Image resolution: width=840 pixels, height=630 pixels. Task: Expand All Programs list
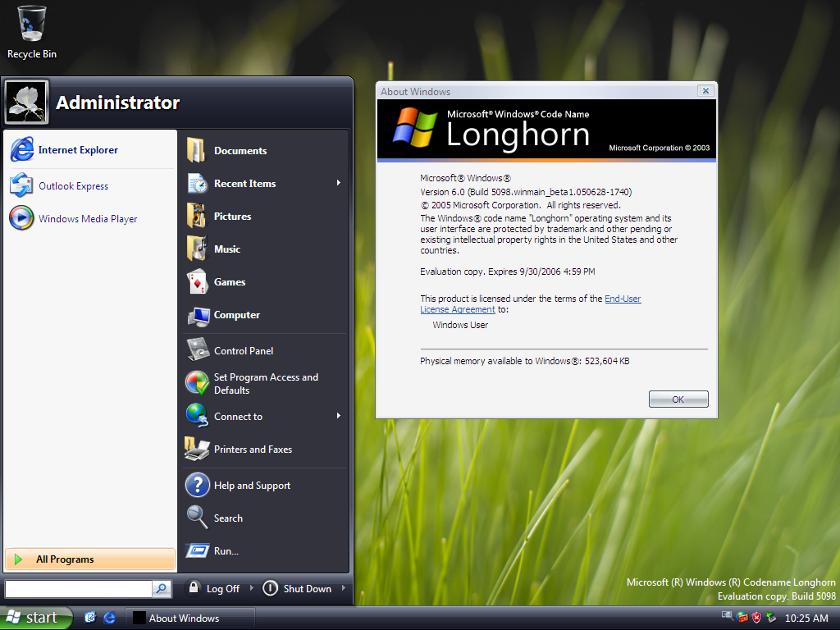65,559
